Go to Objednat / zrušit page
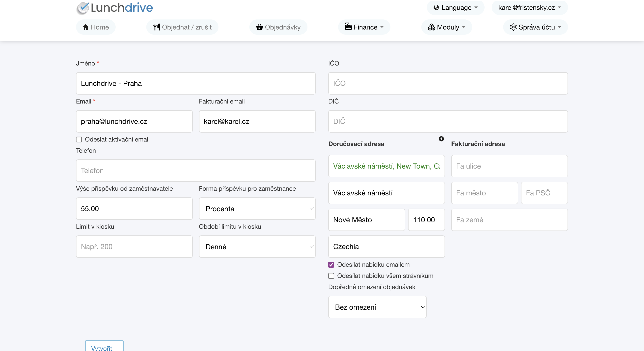 click(x=182, y=27)
